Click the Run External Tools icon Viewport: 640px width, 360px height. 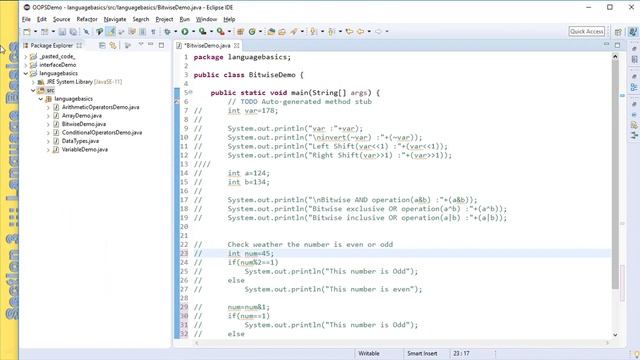pyautogui.click(x=220, y=31)
